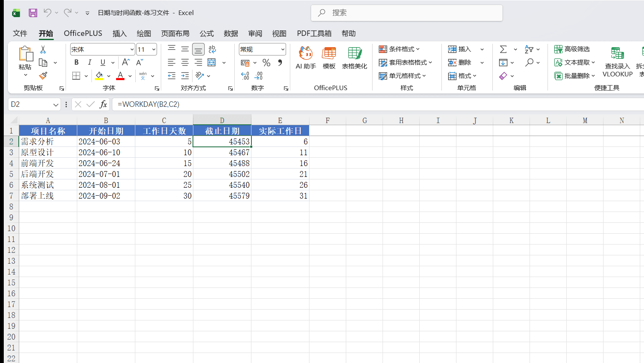644x363 pixels.
Task: Click the Cut scissors icon
Action: tap(43, 49)
